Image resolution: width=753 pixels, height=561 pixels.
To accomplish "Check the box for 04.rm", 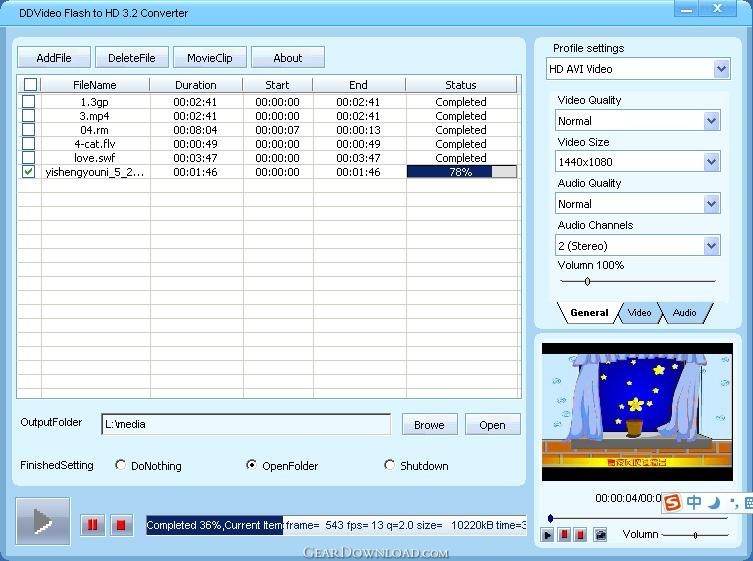I will [28, 129].
